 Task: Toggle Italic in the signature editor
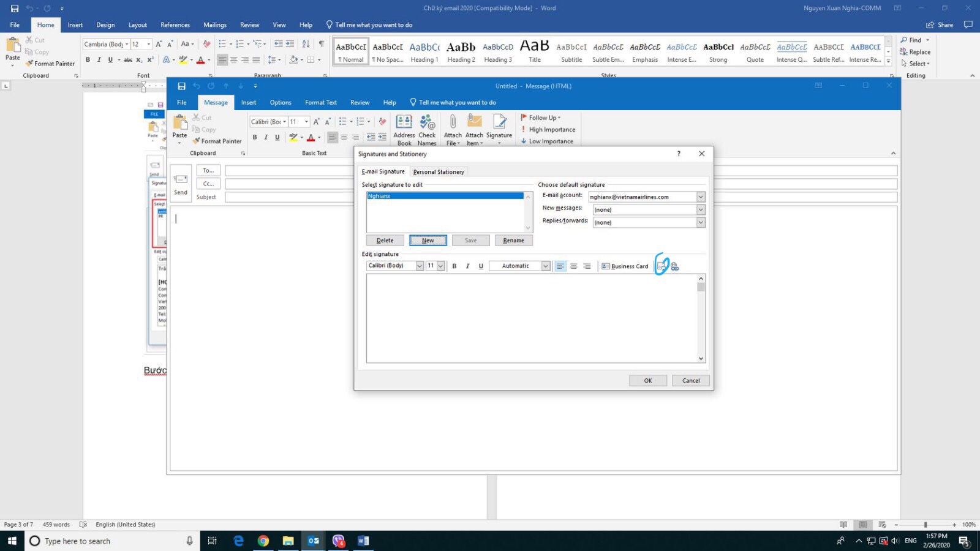tap(467, 266)
